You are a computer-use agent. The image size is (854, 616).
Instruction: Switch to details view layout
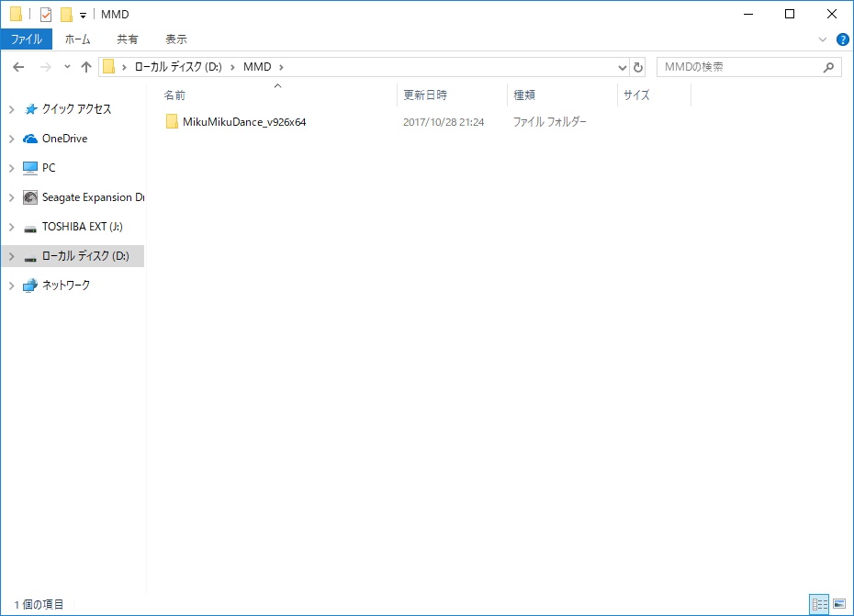point(820,604)
